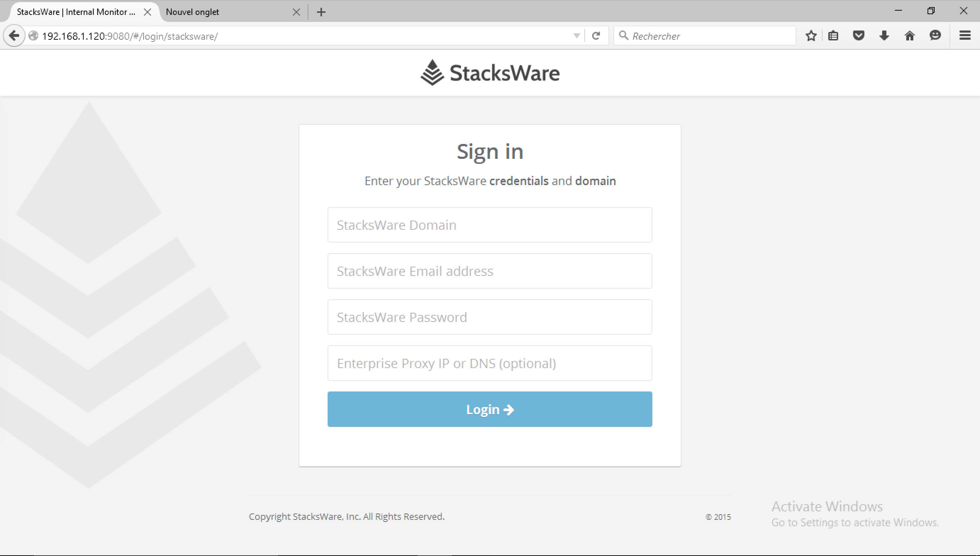Focus the StacksWare Domain field
This screenshot has width=980, height=556.
click(x=490, y=225)
